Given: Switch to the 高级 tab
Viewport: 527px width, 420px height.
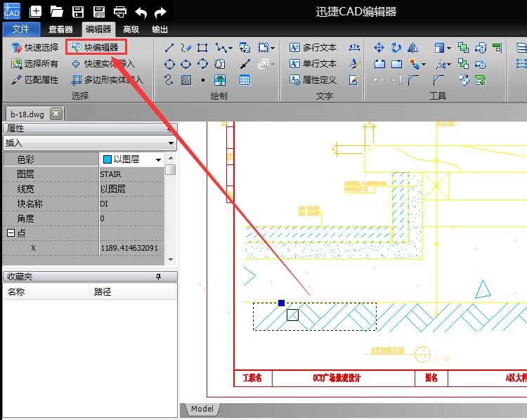Looking at the screenshot, I should [x=131, y=29].
